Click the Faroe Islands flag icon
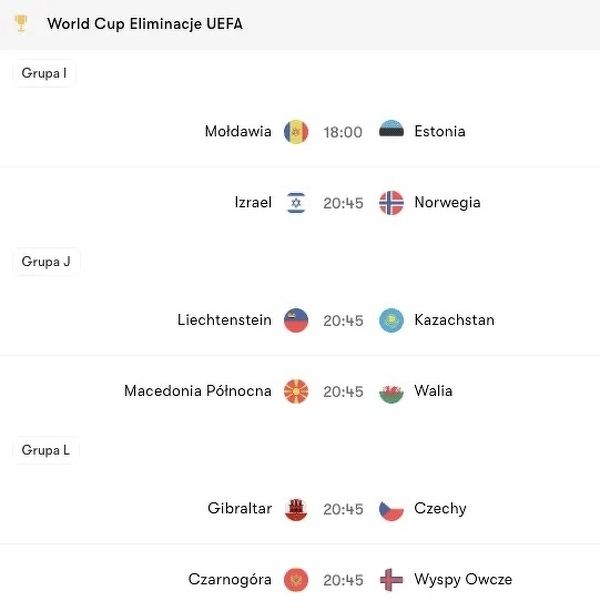 click(x=391, y=580)
